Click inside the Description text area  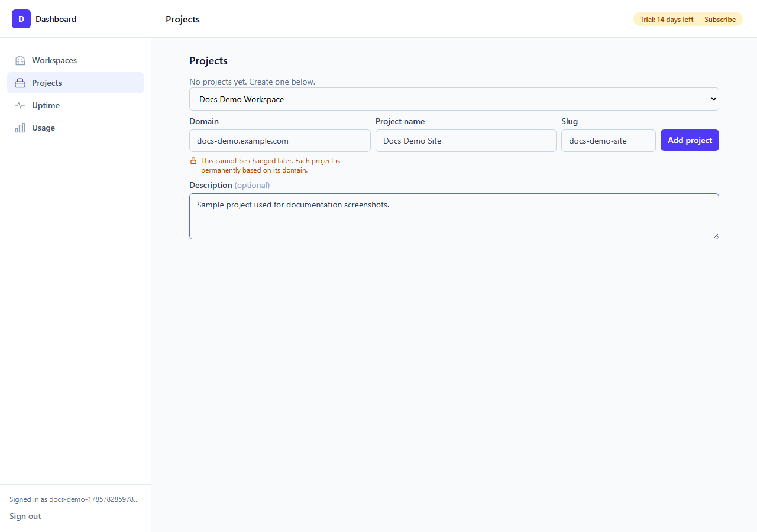coord(454,216)
